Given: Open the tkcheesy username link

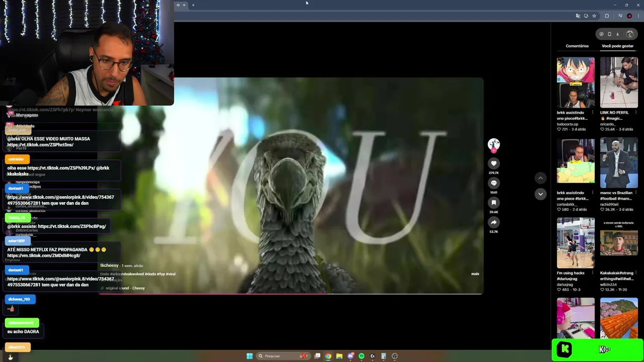Looking at the screenshot, I should pos(109,265).
